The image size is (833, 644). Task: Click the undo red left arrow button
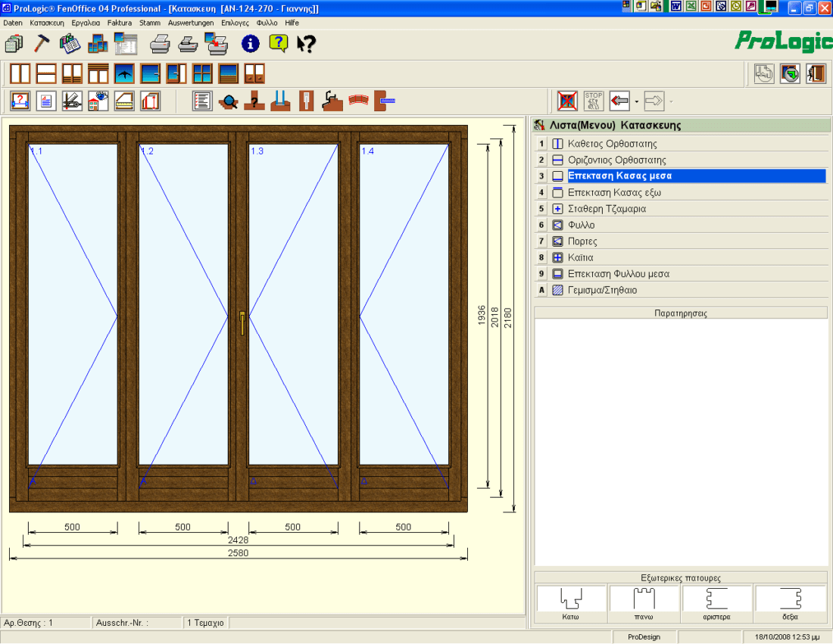point(619,101)
